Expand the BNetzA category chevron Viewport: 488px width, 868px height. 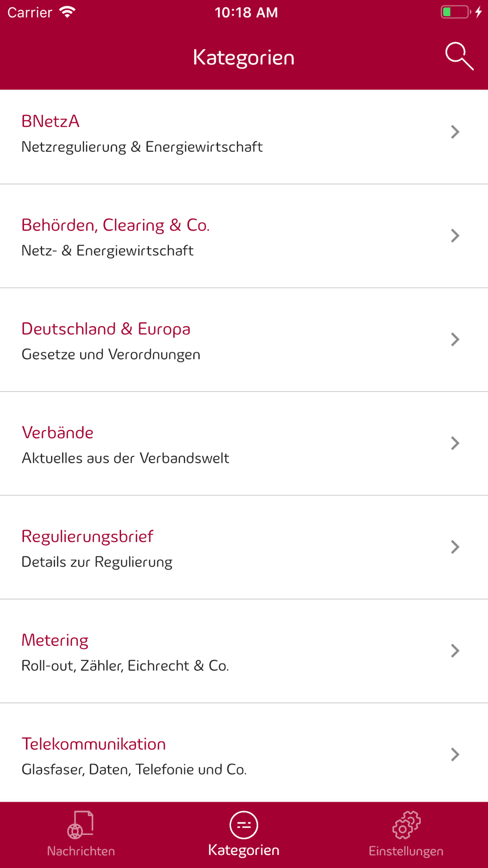[455, 132]
